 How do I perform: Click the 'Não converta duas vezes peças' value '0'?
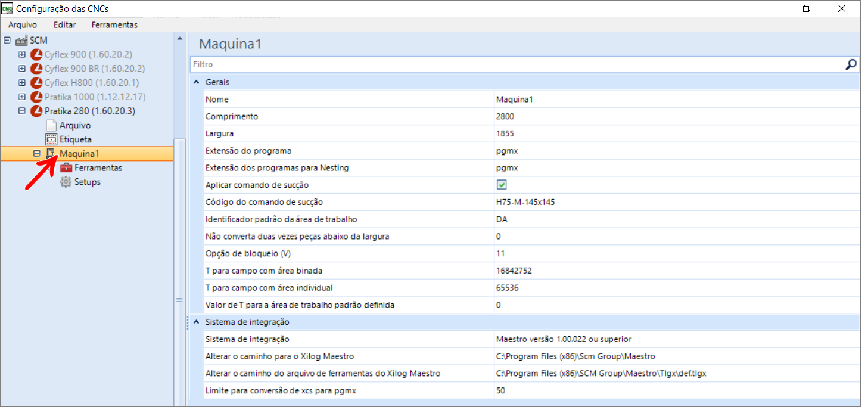click(x=499, y=237)
